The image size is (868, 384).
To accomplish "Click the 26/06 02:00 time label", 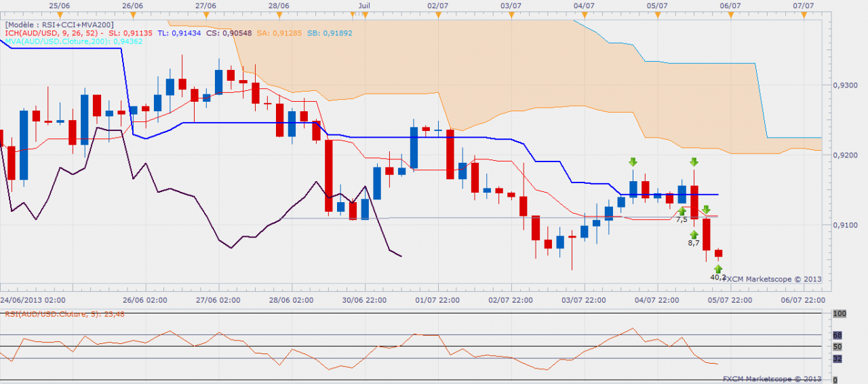I will pos(144,299).
